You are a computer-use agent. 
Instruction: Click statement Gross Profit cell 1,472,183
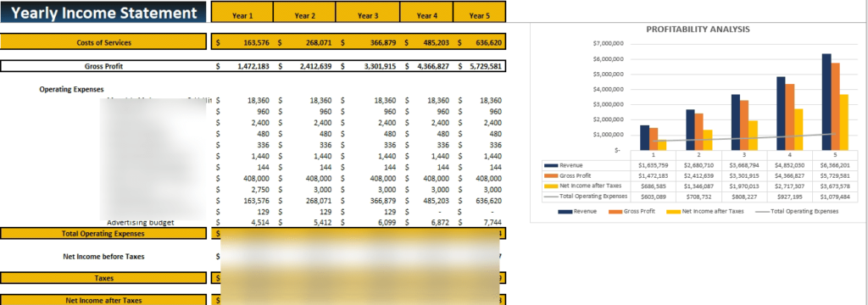pos(253,66)
